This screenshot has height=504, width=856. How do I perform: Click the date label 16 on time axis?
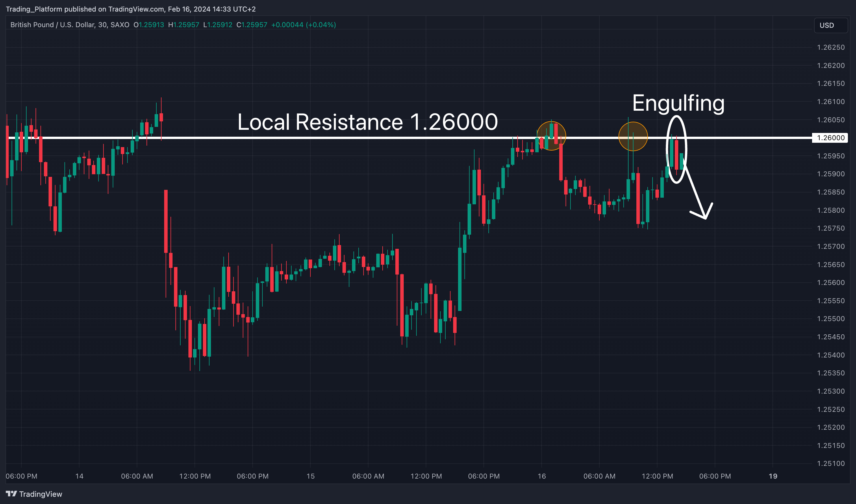click(542, 476)
